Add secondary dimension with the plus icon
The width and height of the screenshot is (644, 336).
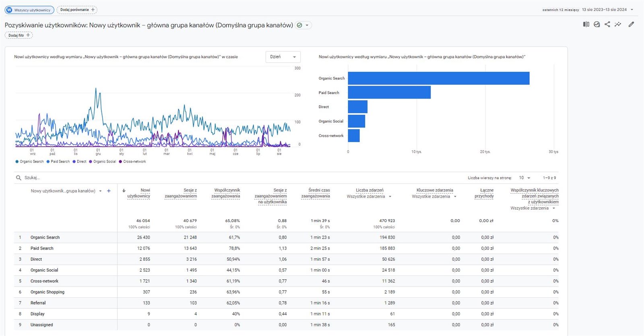point(109,191)
